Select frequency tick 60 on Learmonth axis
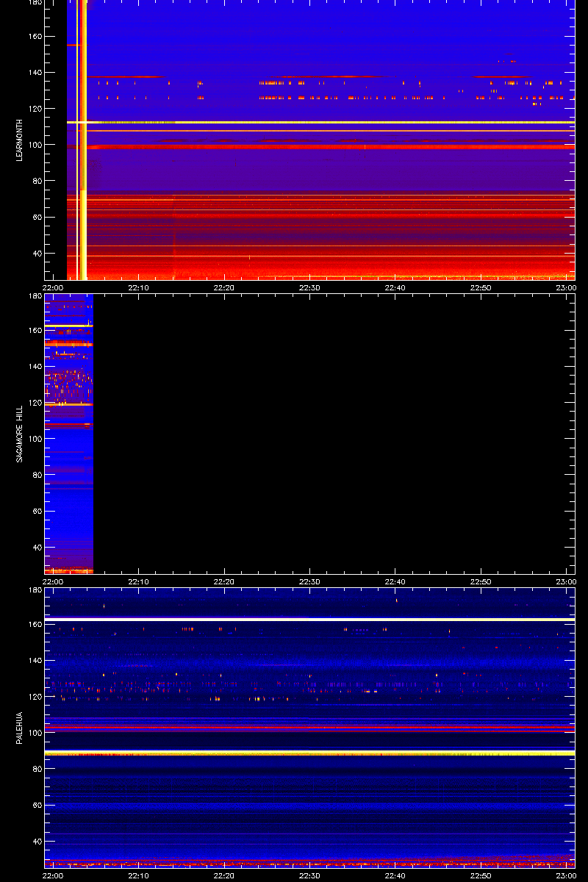Viewport: 588px width, 882px height. (x=37, y=218)
